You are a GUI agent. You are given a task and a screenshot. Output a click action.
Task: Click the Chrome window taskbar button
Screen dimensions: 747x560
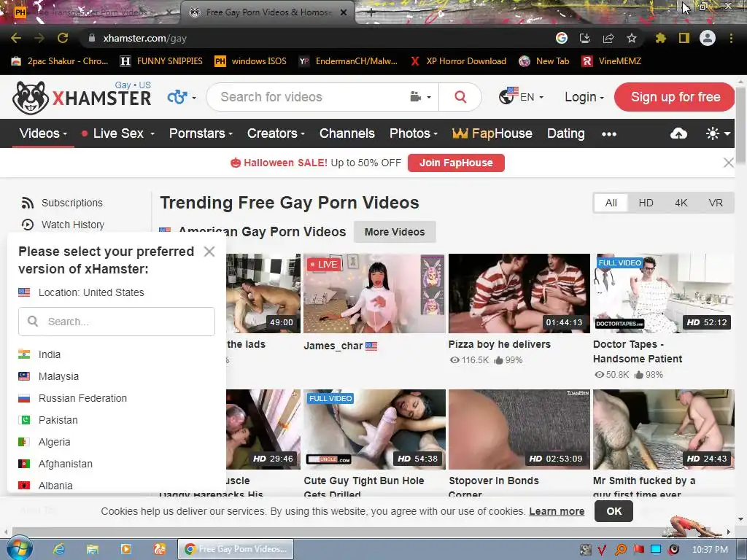(236, 549)
